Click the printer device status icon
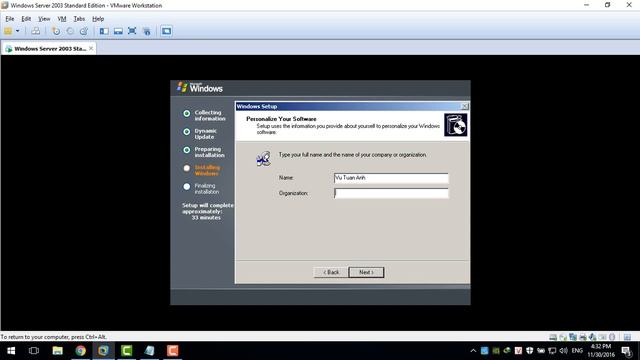 (x=582, y=337)
